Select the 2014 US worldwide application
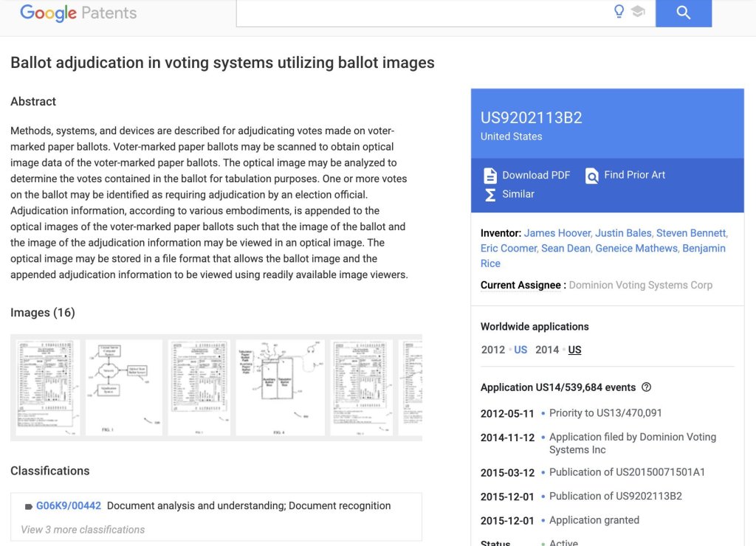This screenshot has width=756, height=546. tap(574, 350)
